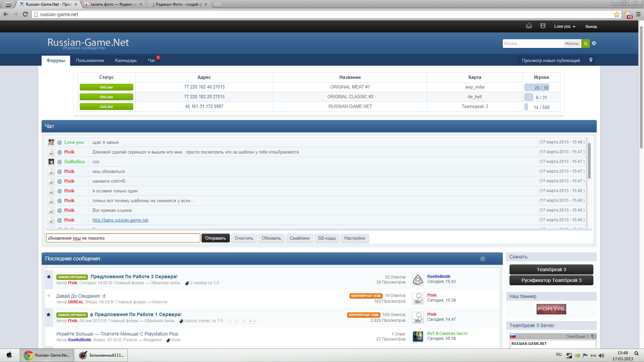
Task: Open the Календарь tab
Action: 126,61
